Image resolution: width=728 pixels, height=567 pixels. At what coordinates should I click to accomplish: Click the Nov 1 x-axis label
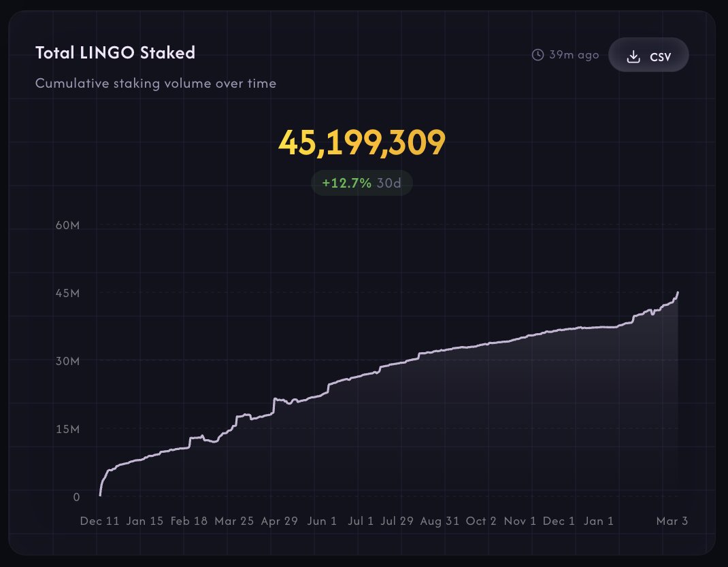pos(520,521)
